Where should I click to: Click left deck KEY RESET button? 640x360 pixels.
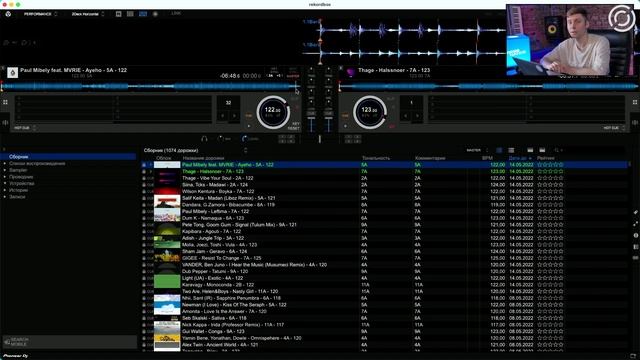pos(294,126)
